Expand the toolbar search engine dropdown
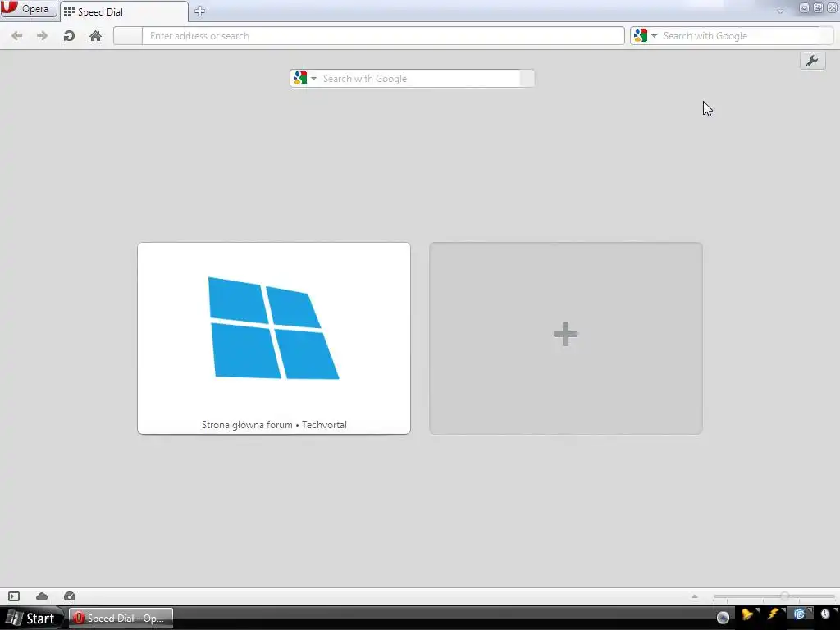Screen dimensions: 840x630 (x=654, y=36)
